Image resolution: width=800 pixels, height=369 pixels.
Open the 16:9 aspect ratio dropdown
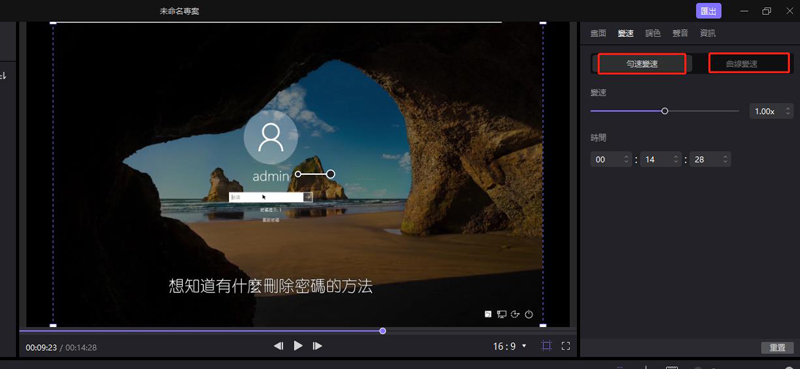point(510,347)
